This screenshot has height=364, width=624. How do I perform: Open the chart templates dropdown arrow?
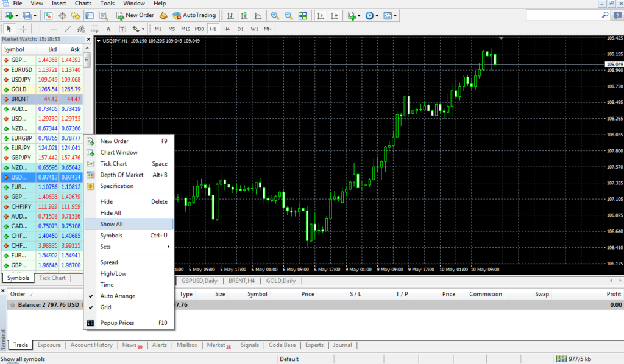pos(395,15)
